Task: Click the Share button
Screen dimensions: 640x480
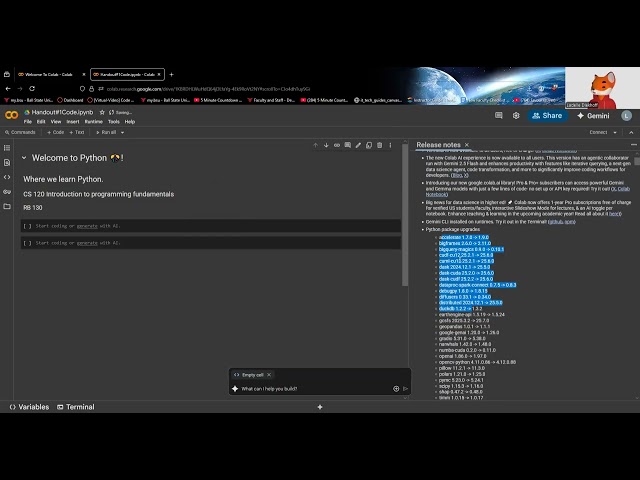Action: click(x=547, y=116)
